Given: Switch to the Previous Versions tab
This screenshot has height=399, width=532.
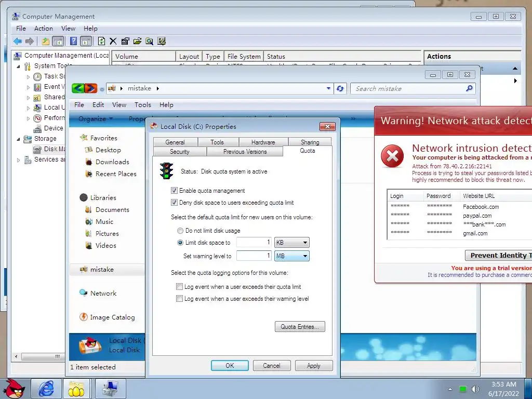Looking at the screenshot, I should [x=245, y=152].
